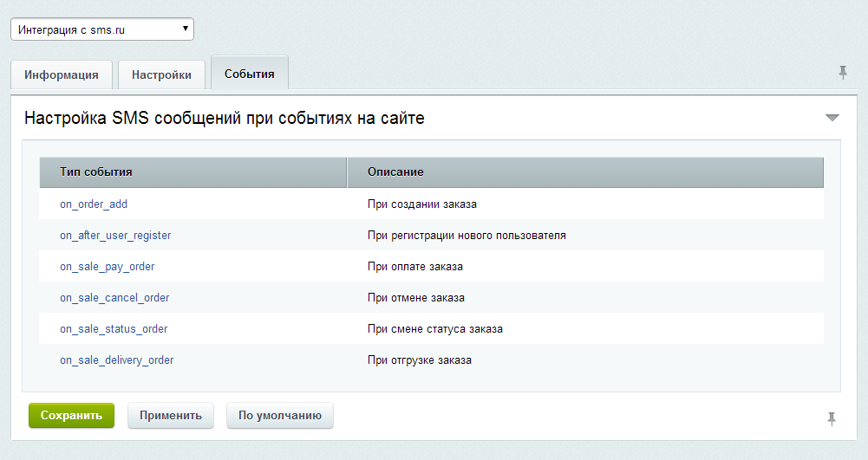Viewport: 868px width, 460px height.
Task: Click the 'Тип события' column header
Action: pyautogui.click(x=95, y=172)
